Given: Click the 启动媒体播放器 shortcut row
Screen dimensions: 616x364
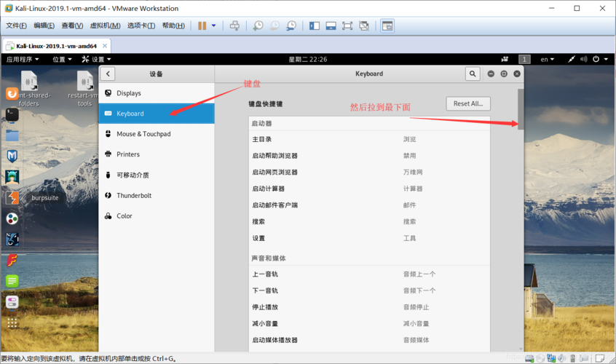Looking at the screenshot, I should 369,340.
